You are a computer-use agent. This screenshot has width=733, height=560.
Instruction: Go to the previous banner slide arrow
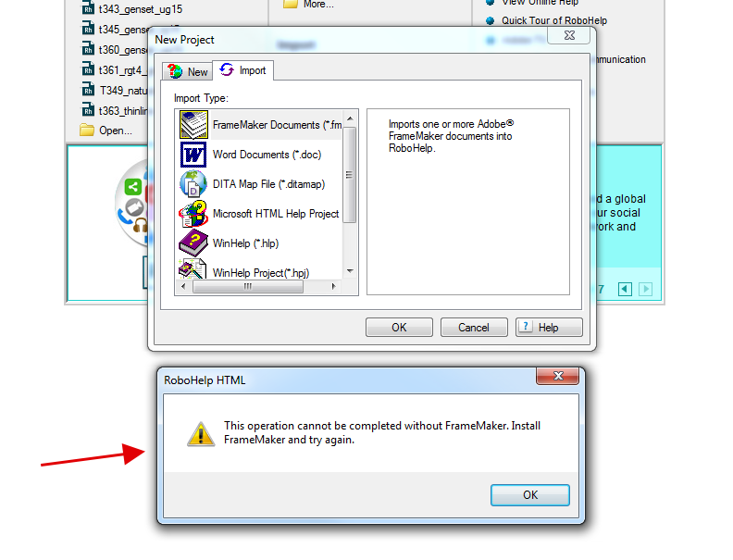pos(625,289)
